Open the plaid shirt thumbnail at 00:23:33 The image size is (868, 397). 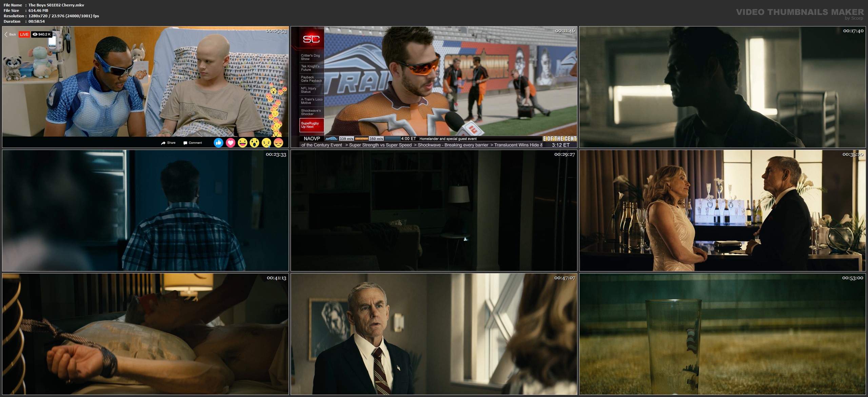coord(145,210)
